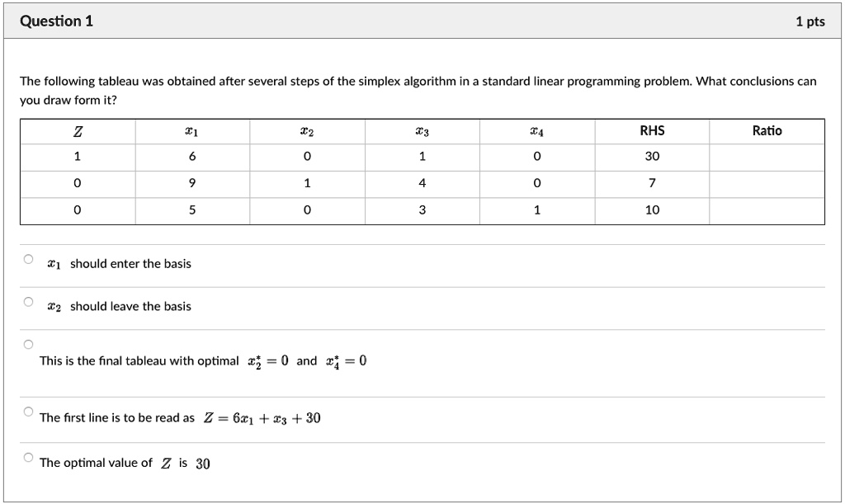Select the radio button for x1 should enter the basis
This screenshot has height=504, width=845.
click(27, 258)
